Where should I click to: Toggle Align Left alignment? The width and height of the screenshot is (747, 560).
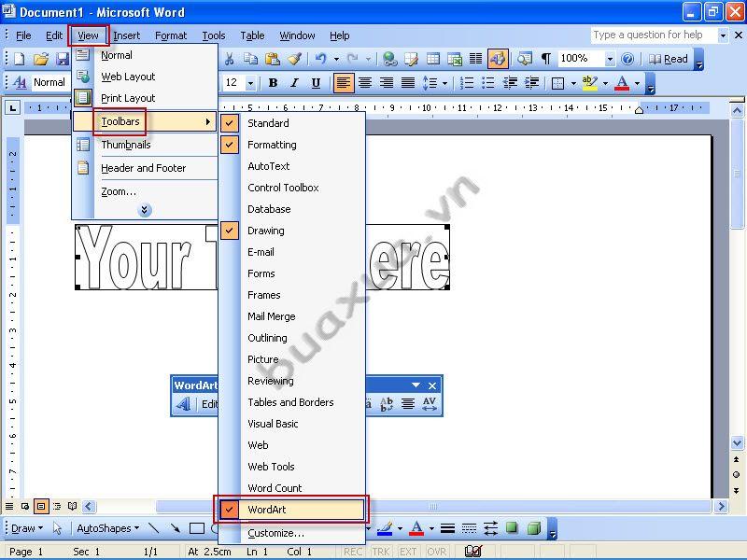(343, 83)
